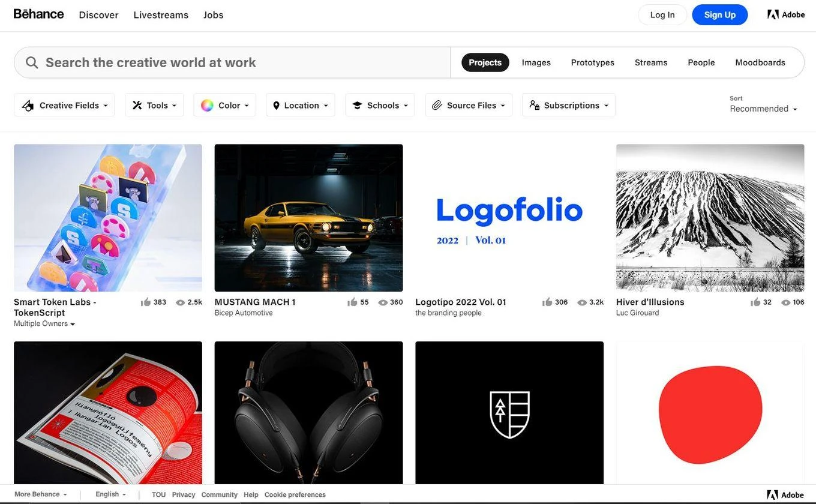Open the Creative Fields filter dropdown
This screenshot has height=504, width=816.
pyautogui.click(x=64, y=105)
